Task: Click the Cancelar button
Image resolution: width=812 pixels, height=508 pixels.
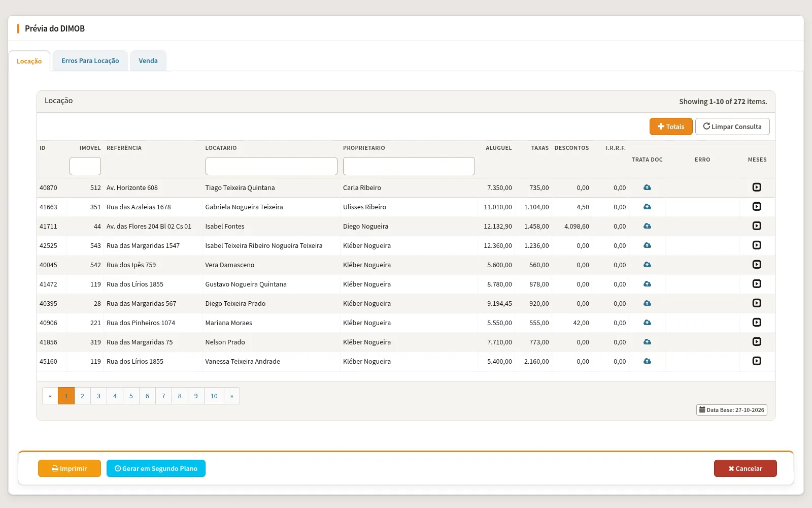Action: 746,468
